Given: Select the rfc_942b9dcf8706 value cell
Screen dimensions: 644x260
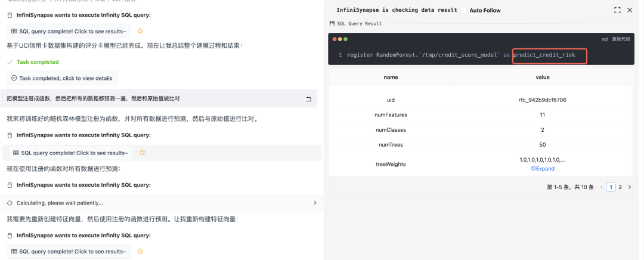Looking at the screenshot, I should click(543, 100).
